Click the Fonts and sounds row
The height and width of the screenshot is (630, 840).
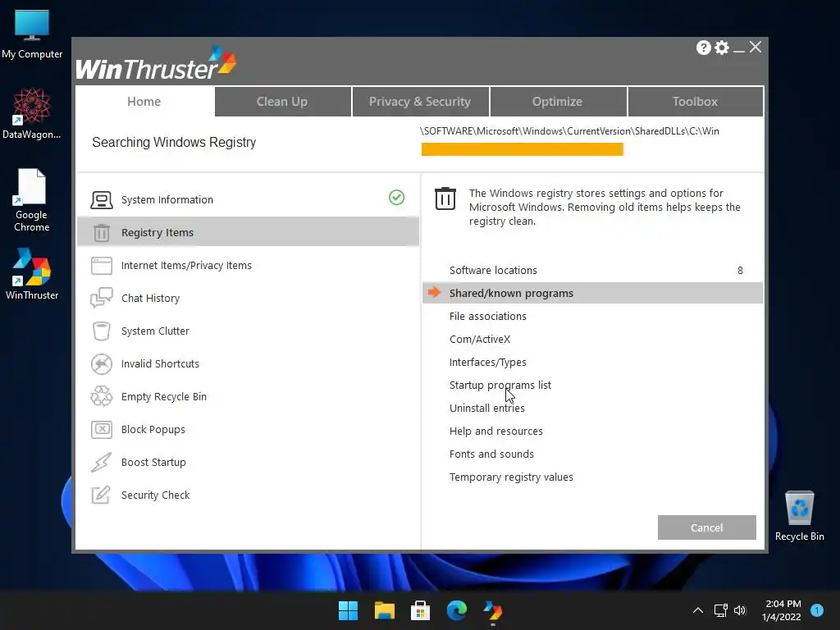[592, 454]
